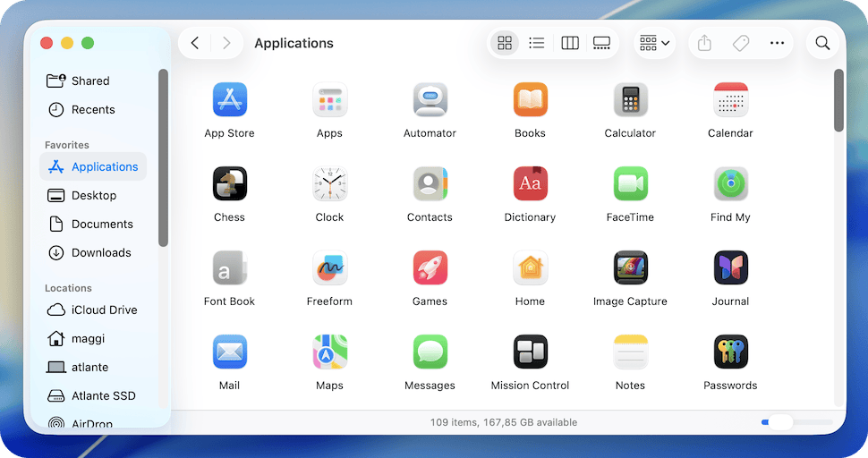
Task: Expand the More actions ellipsis menu
Action: click(x=777, y=43)
